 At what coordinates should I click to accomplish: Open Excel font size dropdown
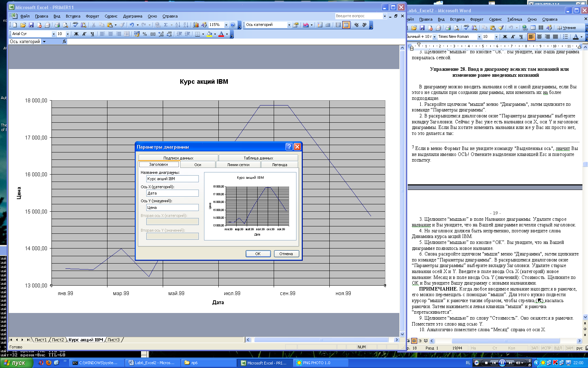pos(68,34)
